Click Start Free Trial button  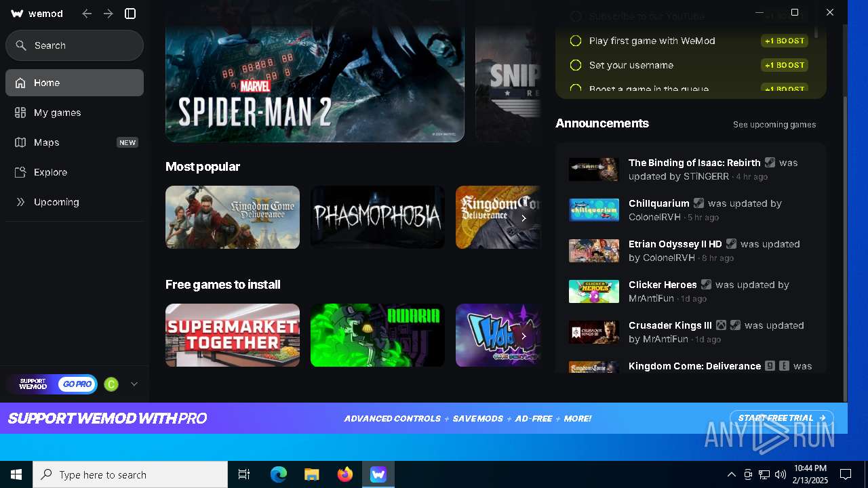781,418
